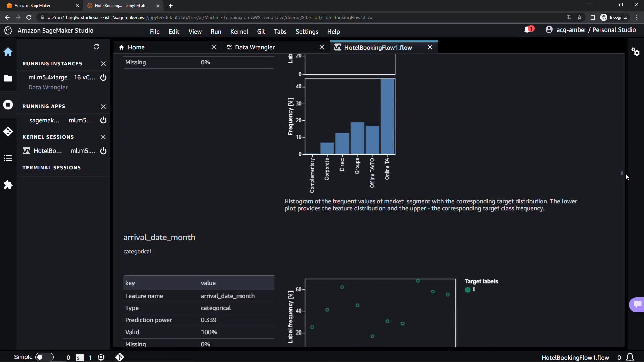The height and width of the screenshot is (362, 644).
Task: Open the property inspector gear icon
Action: (x=635, y=52)
